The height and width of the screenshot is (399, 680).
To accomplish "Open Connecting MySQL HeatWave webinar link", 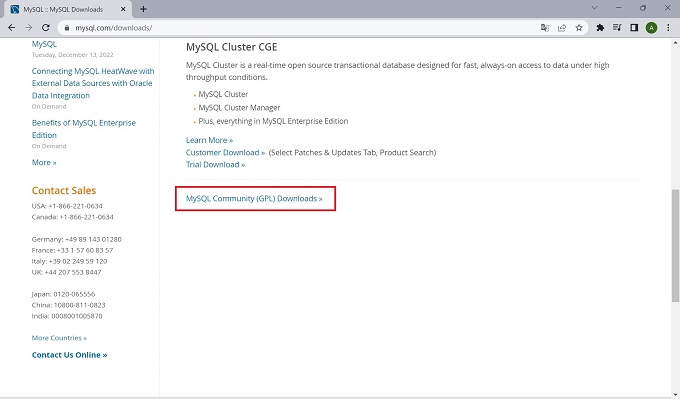I will 93,83.
